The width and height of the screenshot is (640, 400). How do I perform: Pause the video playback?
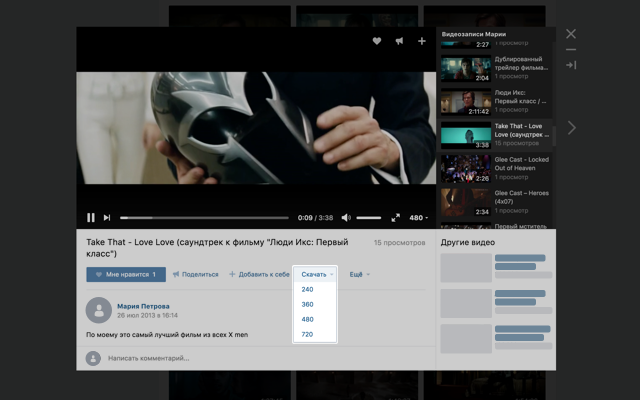coord(91,218)
